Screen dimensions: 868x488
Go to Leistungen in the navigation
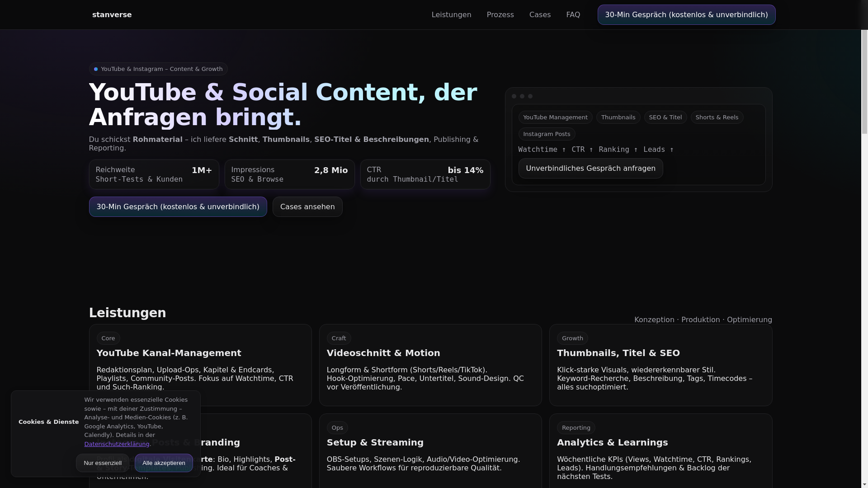[x=451, y=15]
